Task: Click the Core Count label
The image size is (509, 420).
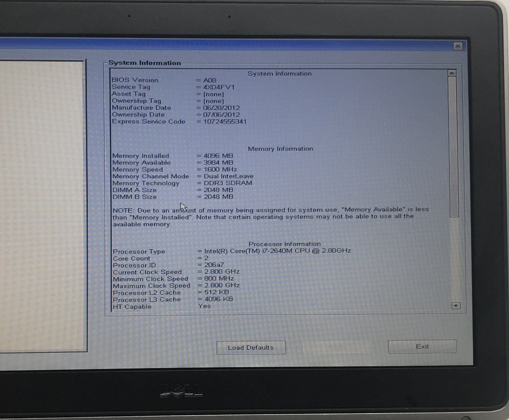Action: [131, 258]
